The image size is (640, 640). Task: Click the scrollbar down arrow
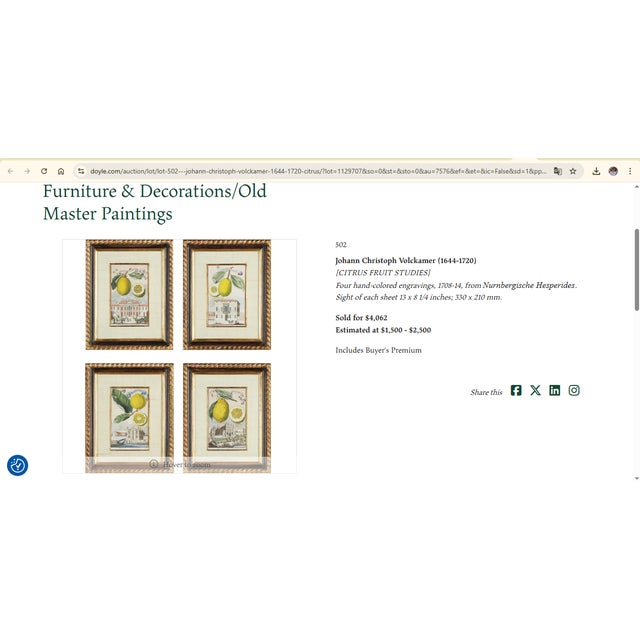coord(637,478)
